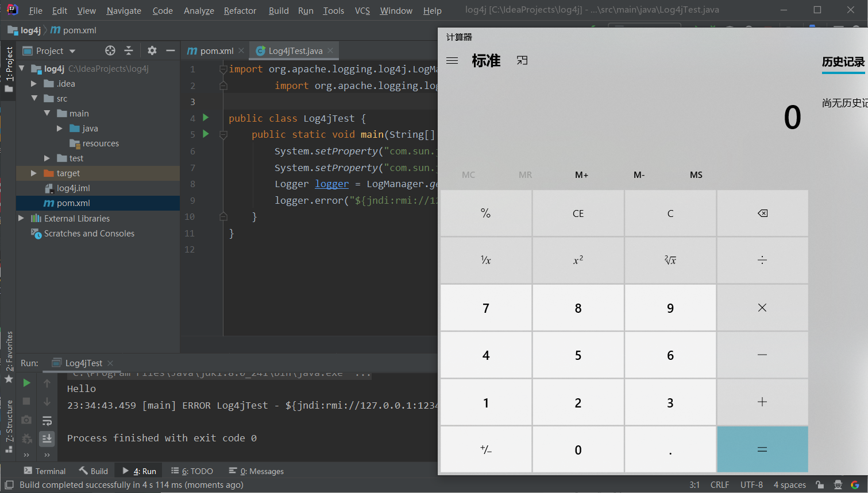Toggle soft-wrap in Run console

pyautogui.click(x=47, y=421)
